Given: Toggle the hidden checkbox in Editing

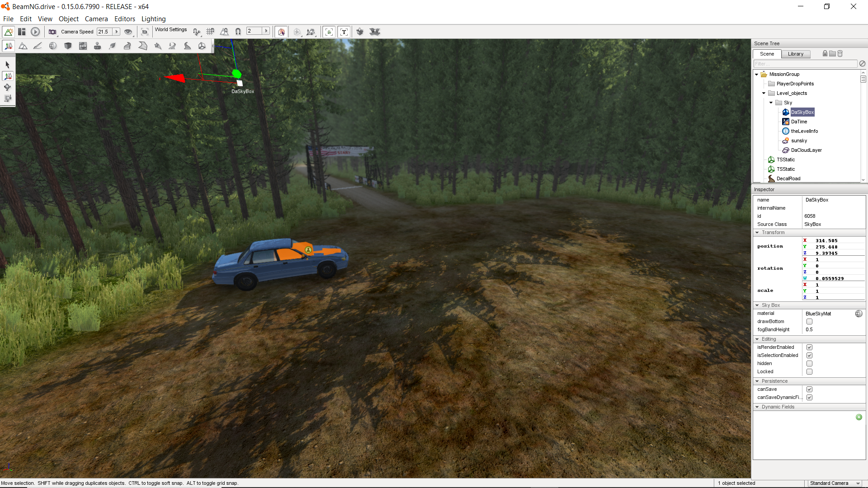Looking at the screenshot, I should (809, 364).
